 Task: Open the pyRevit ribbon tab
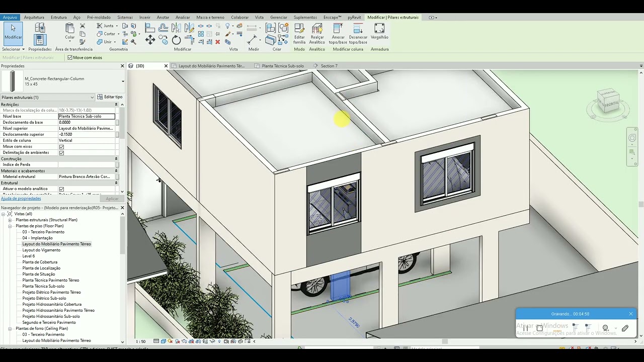[x=354, y=18]
